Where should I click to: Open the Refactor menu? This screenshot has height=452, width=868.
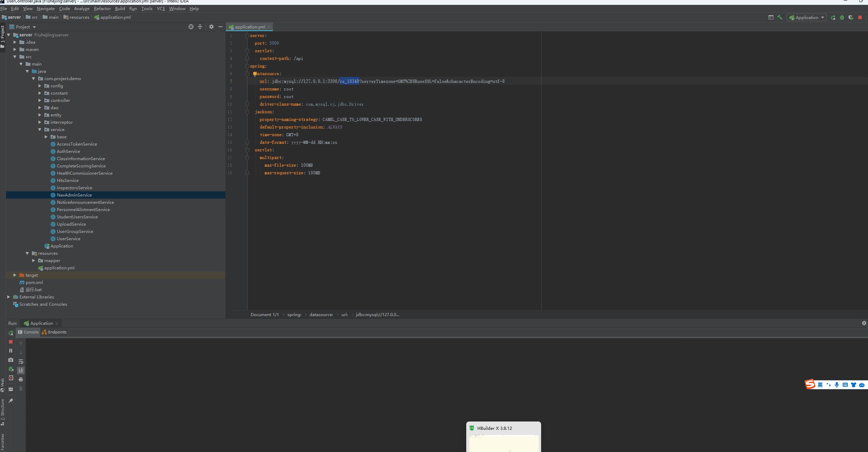tap(102, 8)
